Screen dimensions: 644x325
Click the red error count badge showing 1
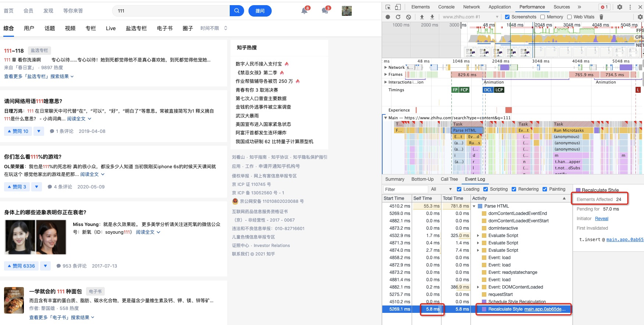[x=604, y=7]
